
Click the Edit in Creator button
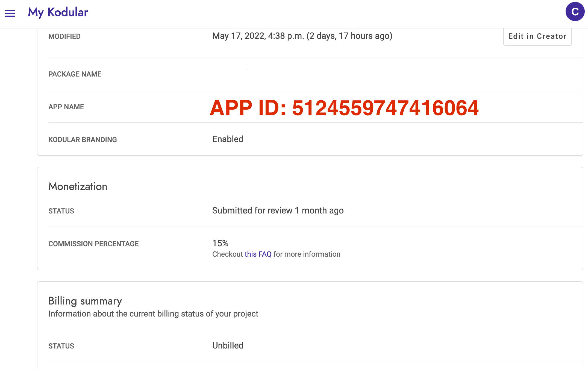coord(537,36)
